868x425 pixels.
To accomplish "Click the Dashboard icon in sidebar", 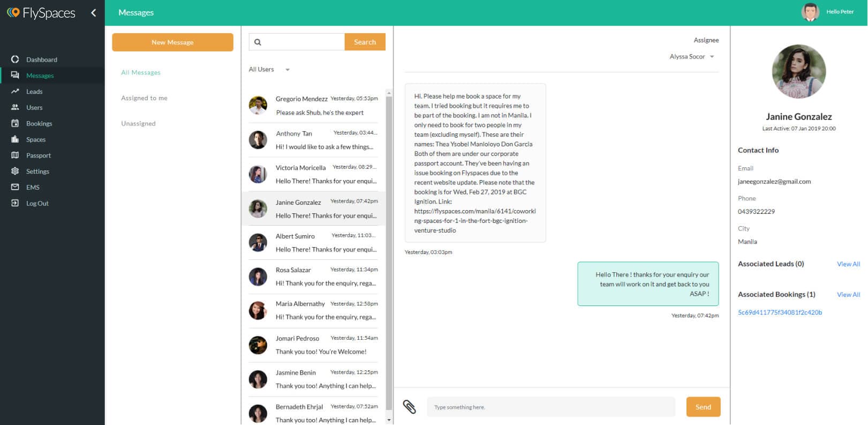I will point(15,59).
